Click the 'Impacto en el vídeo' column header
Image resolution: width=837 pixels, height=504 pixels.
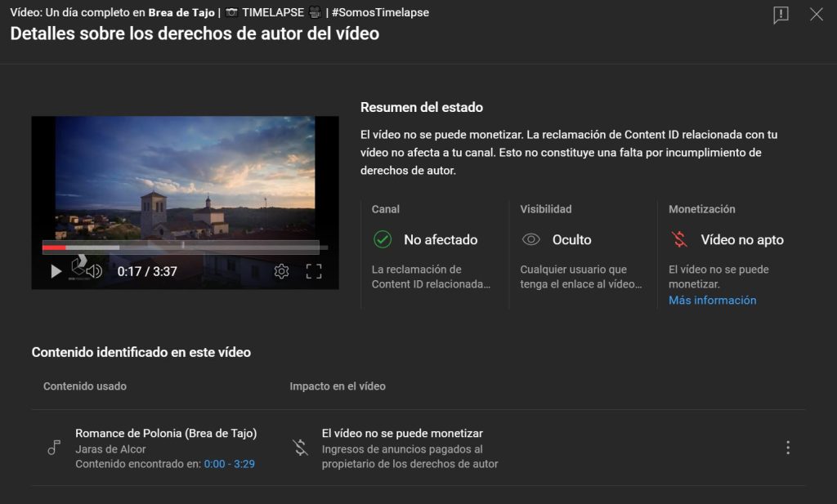click(338, 386)
